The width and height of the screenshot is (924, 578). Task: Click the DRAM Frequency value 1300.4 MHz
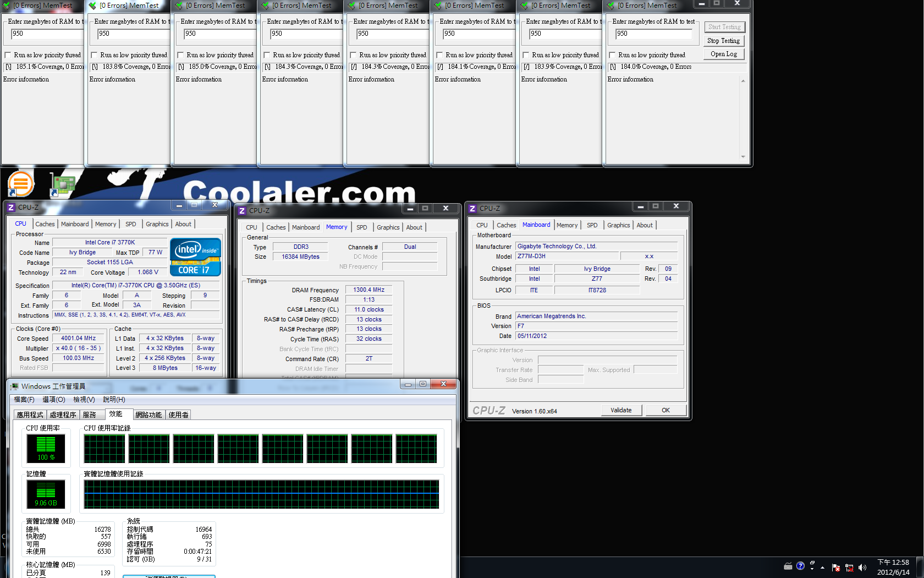(369, 290)
